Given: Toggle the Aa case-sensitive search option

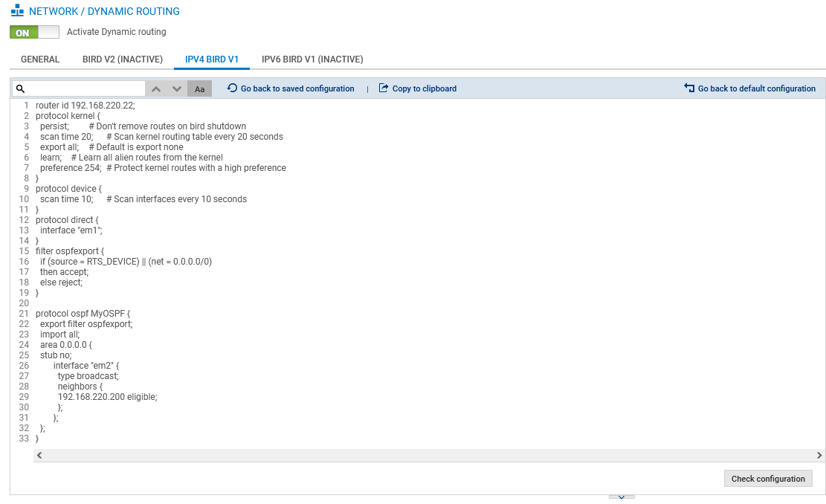Looking at the screenshot, I should (x=199, y=89).
